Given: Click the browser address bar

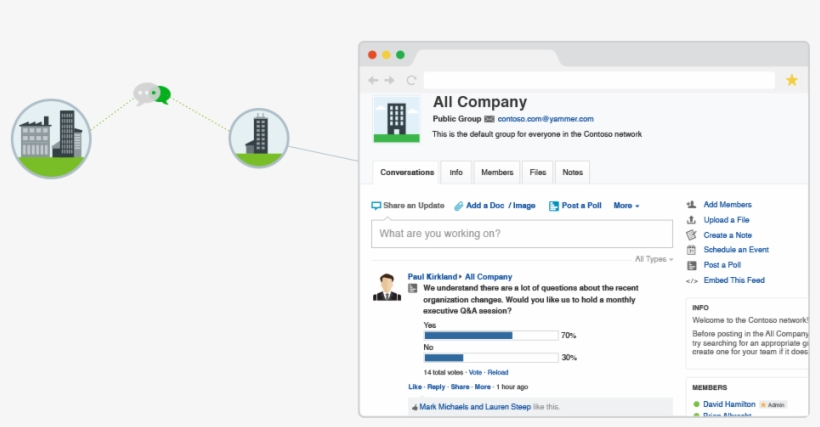Looking at the screenshot, I should tap(599, 80).
